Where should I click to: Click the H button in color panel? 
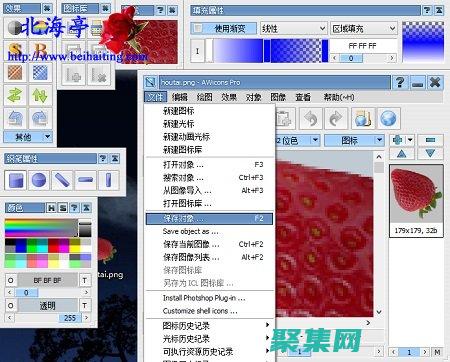[x=51, y=208]
